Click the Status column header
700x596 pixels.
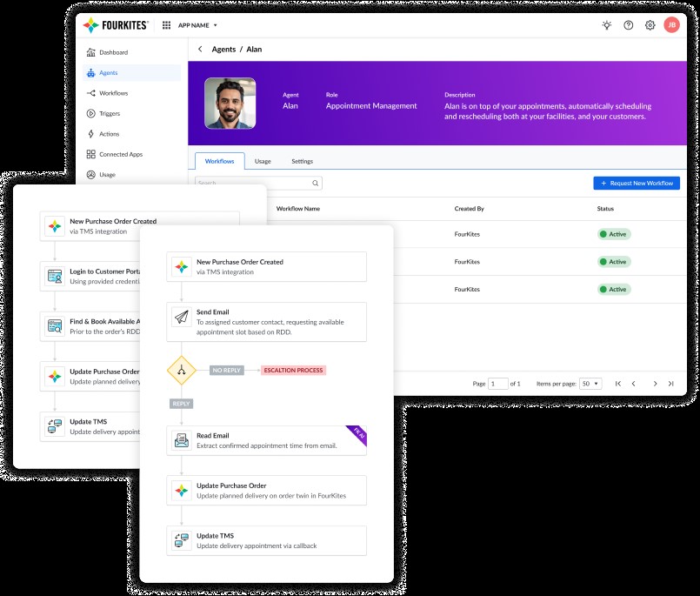(x=605, y=209)
